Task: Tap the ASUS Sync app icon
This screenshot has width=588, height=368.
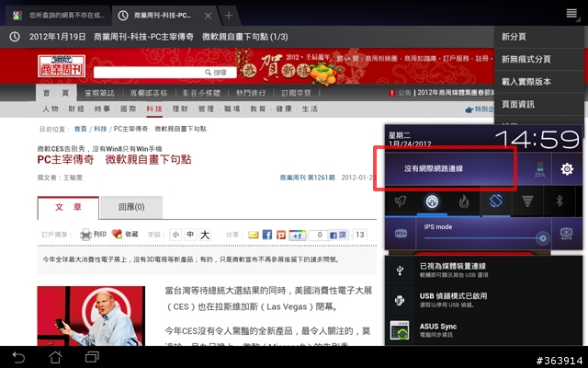Action: pyautogui.click(x=400, y=330)
